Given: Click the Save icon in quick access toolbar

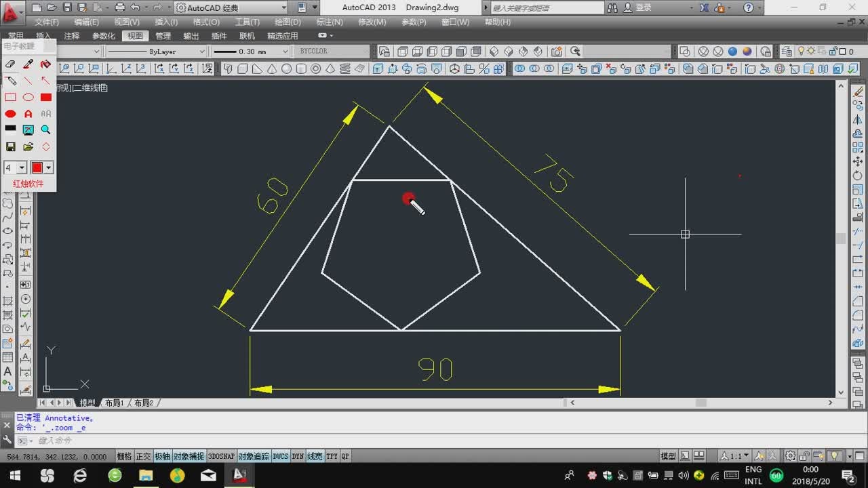Looking at the screenshot, I should [x=67, y=8].
